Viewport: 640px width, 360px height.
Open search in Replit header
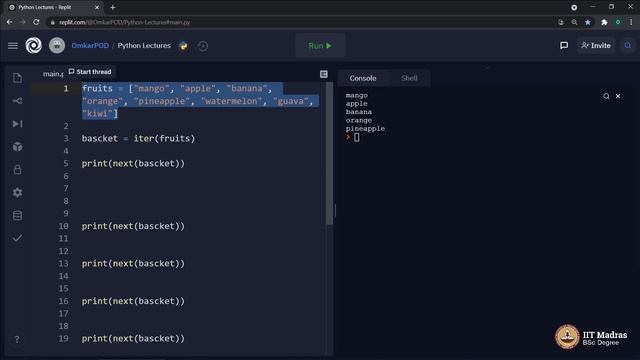coord(628,45)
